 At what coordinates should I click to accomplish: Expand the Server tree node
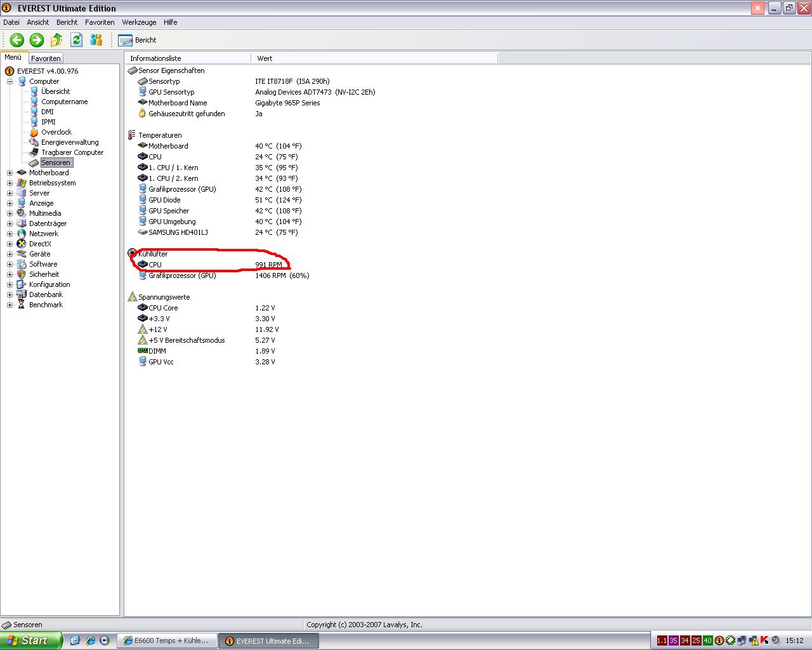10,193
